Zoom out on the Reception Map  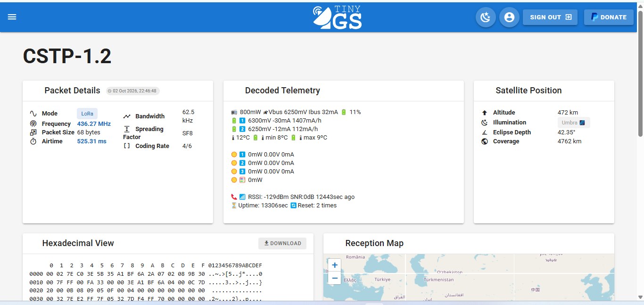[x=335, y=278]
